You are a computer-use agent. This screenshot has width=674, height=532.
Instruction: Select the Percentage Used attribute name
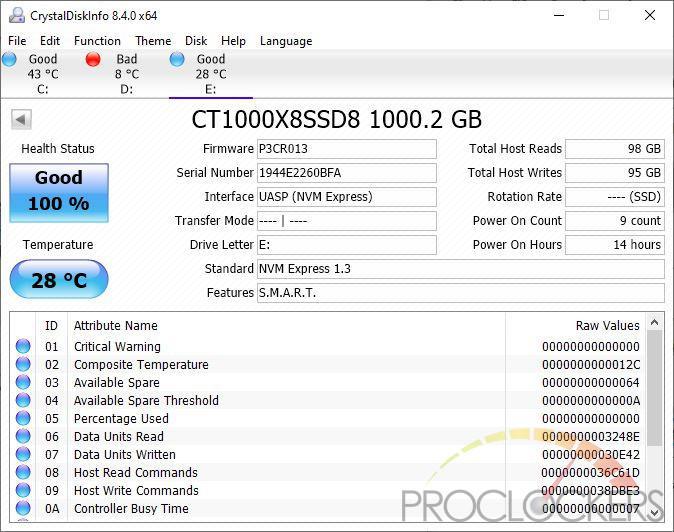coord(121,419)
